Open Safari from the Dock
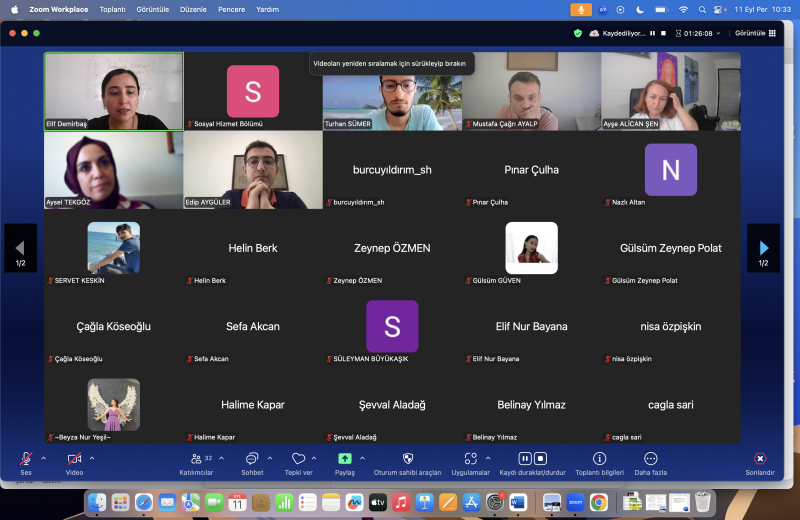 (x=144, y=503)
